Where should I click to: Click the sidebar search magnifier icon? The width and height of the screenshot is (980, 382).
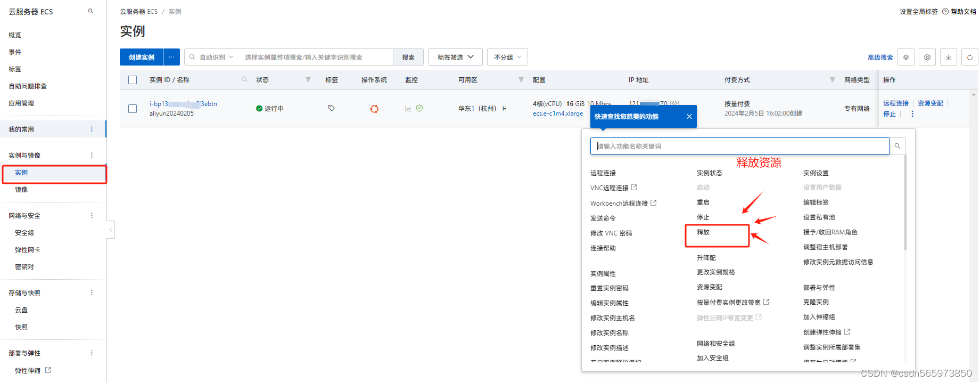tap(90, 11)
